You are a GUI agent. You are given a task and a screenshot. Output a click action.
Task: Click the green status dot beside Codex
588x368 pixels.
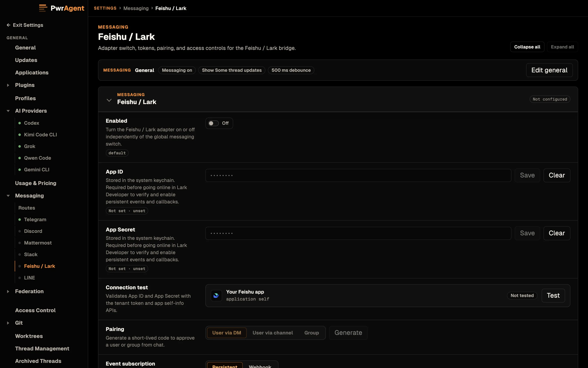pos(20,123)
